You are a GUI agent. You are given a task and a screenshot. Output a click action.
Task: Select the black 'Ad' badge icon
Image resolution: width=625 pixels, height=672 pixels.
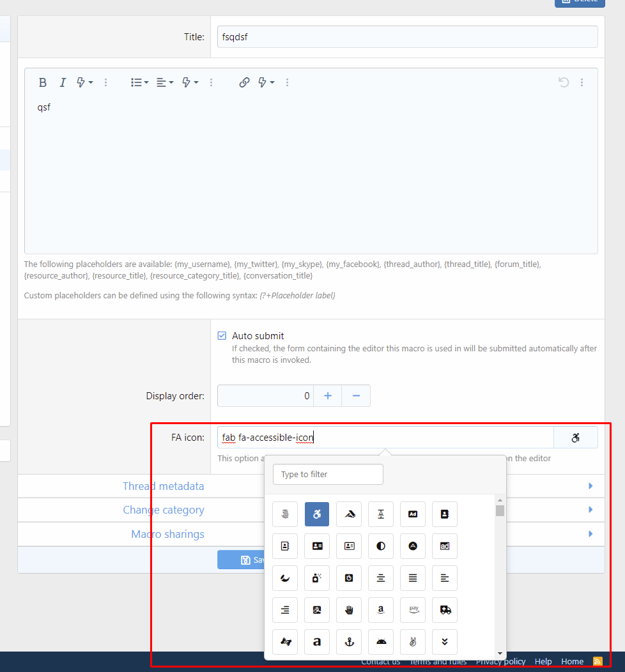pyautogui.click(x=413, y=514)
